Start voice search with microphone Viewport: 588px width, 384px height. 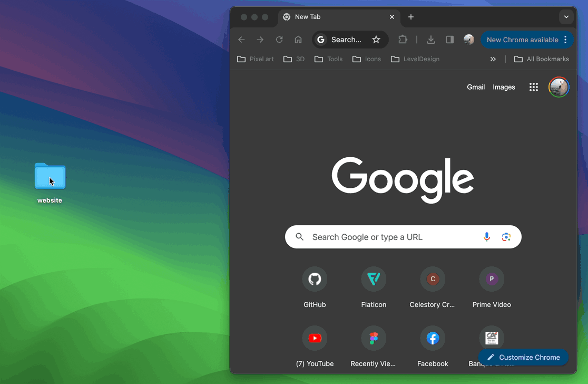[x=487, y=237]
